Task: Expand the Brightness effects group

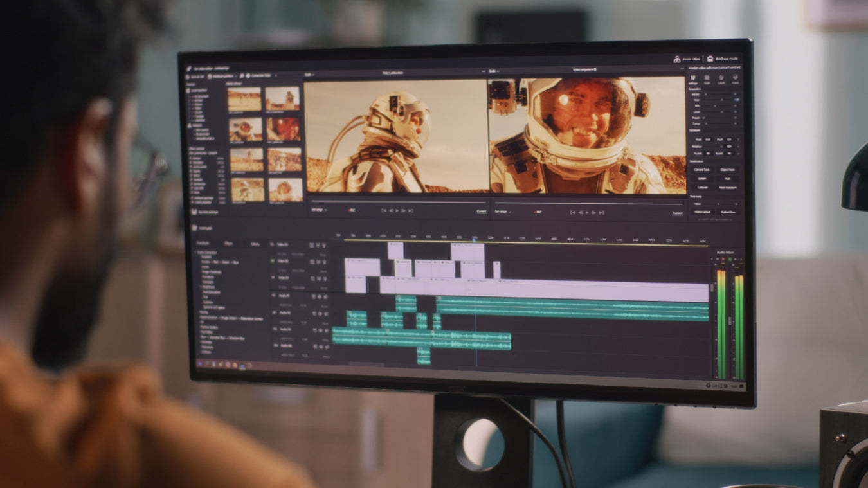Action: (201, 287)
